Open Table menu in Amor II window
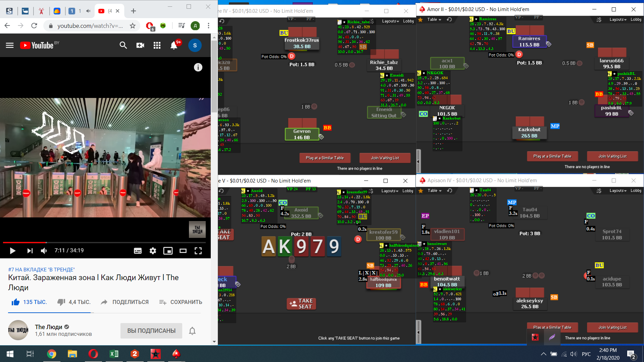The image size is (644, 362). (x=434, y=19)
